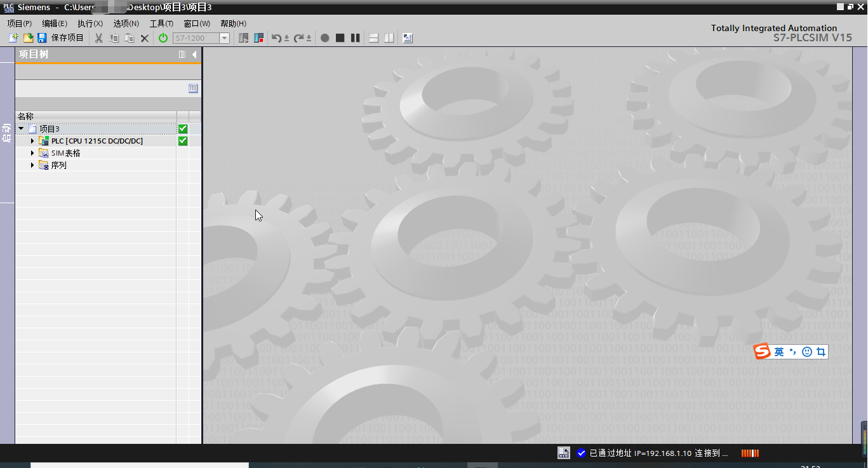
Task: Open the 执行(X) menu
Action: [x=90, y=23]
